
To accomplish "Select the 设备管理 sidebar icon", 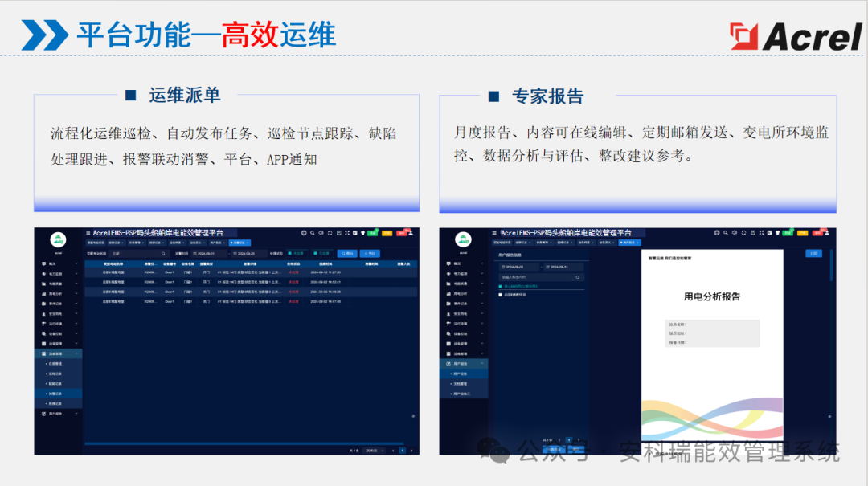I will click(44, 345).
